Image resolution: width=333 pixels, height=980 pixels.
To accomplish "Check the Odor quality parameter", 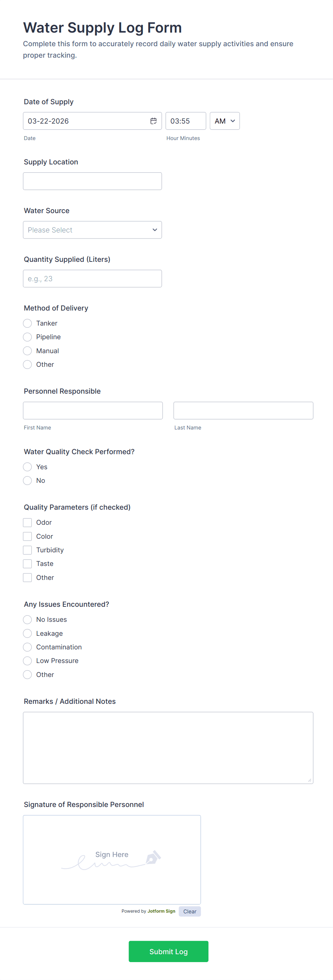I will (27, 522).
